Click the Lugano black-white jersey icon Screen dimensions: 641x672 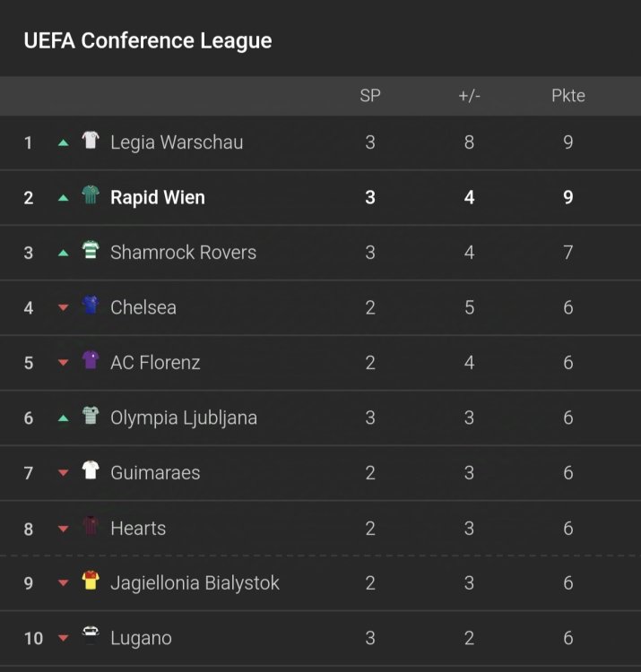click(x=91, y=637)
